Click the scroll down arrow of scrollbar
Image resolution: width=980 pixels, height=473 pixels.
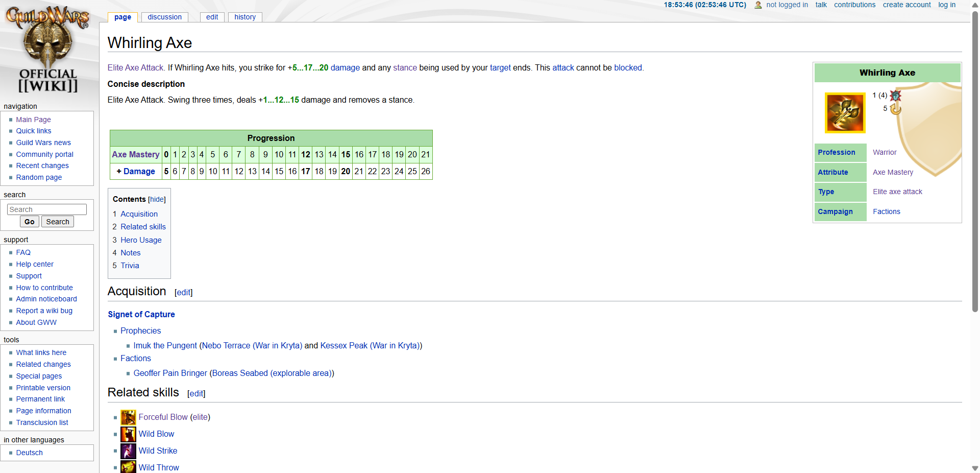(975, 468)
